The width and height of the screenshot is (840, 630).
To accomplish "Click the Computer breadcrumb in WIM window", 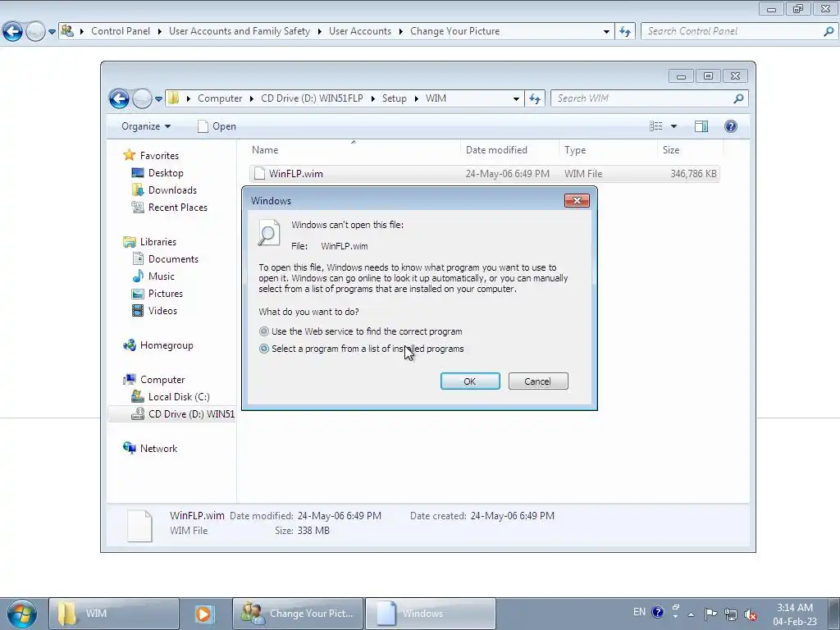I will click(x=220, y=98).
